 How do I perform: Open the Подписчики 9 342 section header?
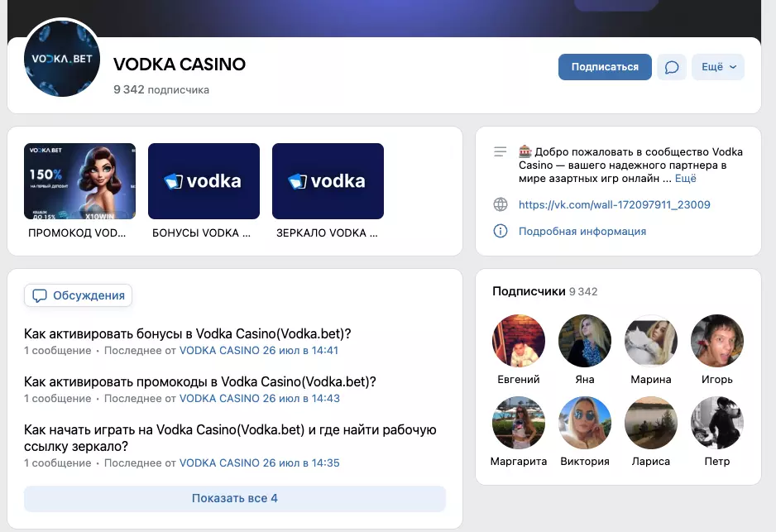(544, 291)
